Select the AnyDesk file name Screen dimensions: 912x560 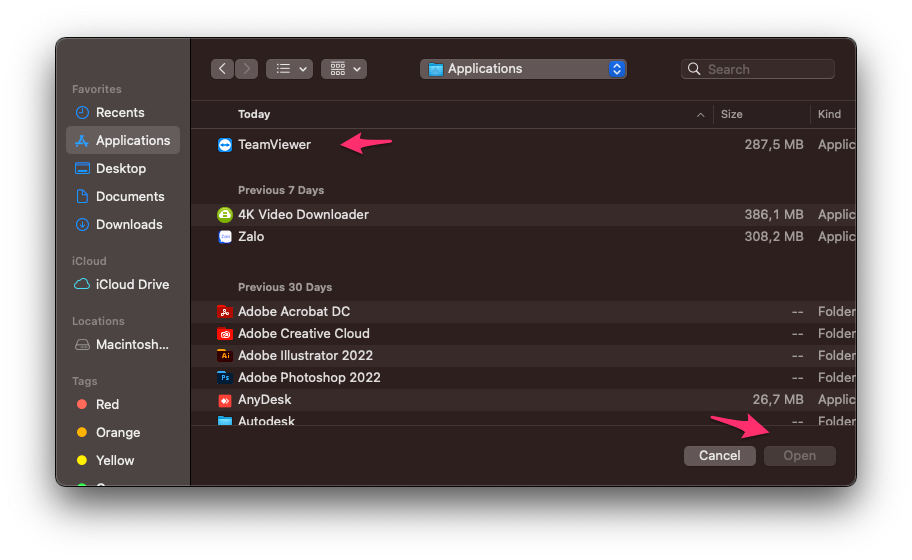pyautogui.click(x=265, y=400)
